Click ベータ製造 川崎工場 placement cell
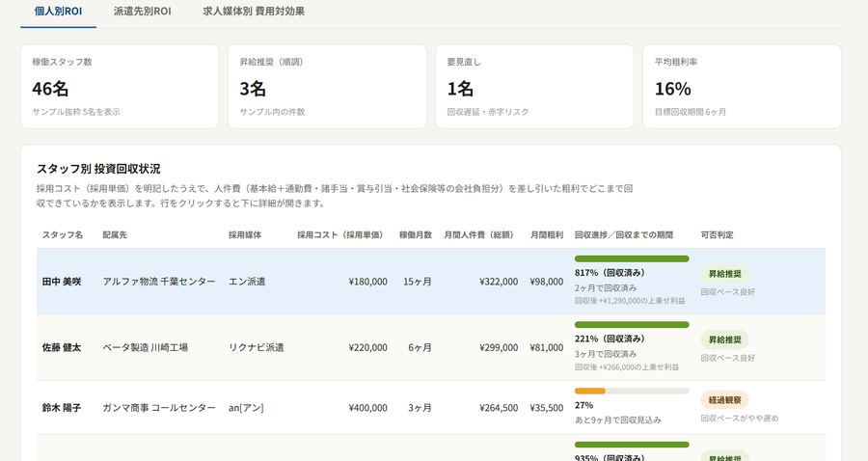This screenshot has width=868, height=461. click(145, 347)
